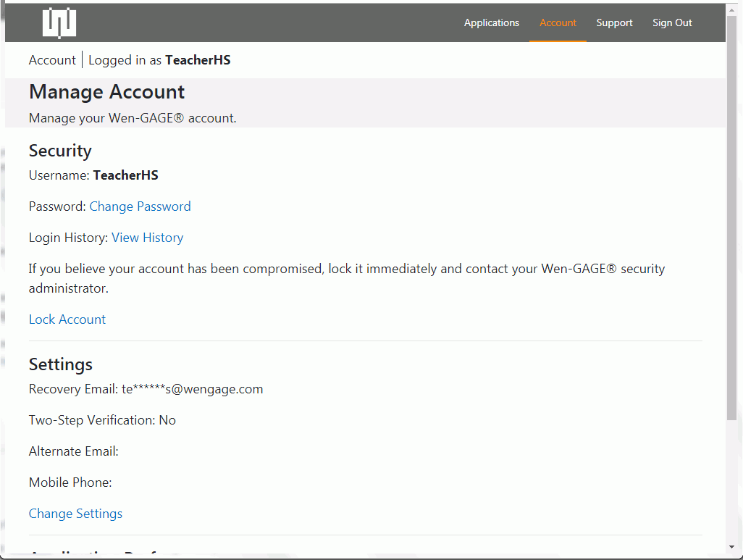Open the Support page
The height and width of the screenshot is (560, 743).
[x=614, y=22]
